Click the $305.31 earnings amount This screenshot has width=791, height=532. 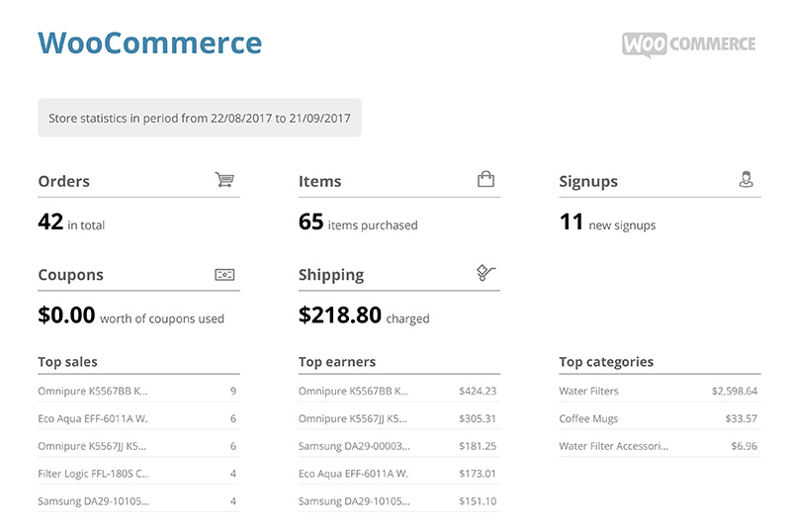(x=478, y=418)
